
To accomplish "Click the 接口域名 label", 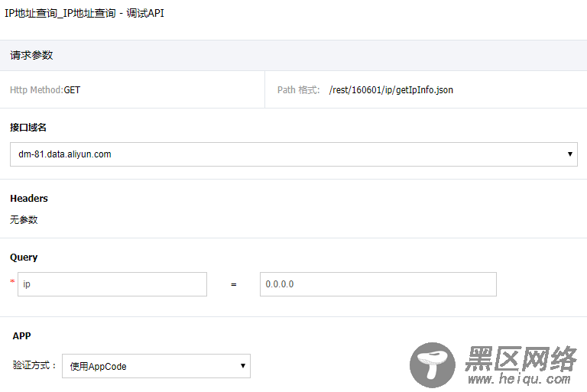I will (x=28, y=128).
